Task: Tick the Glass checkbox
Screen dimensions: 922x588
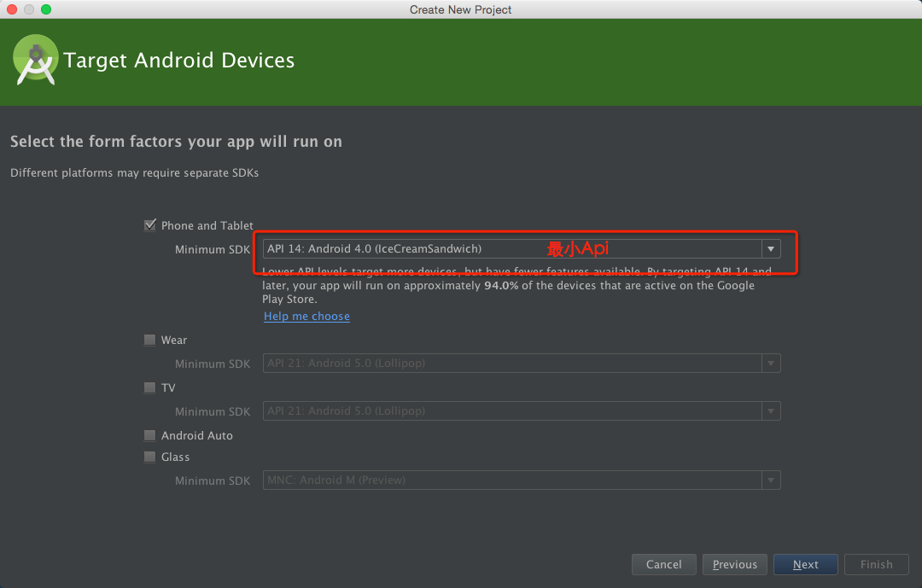Action: coord(150,457)
